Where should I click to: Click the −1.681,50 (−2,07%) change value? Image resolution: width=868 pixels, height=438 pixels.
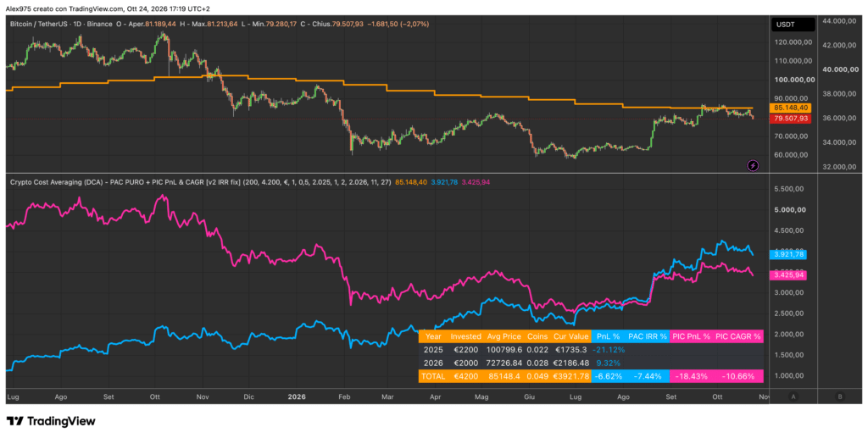(399, 25)
